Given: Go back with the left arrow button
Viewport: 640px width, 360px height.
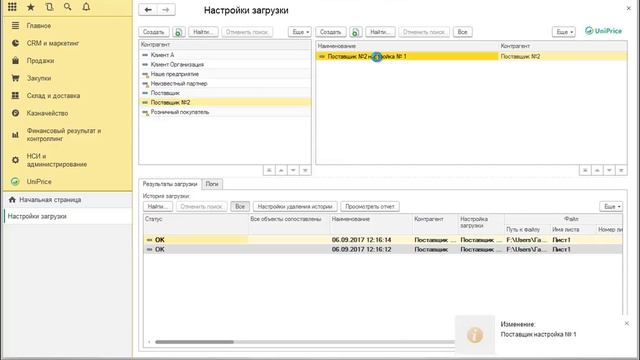Looking at the screenshot, I should [x=148, y=10].
